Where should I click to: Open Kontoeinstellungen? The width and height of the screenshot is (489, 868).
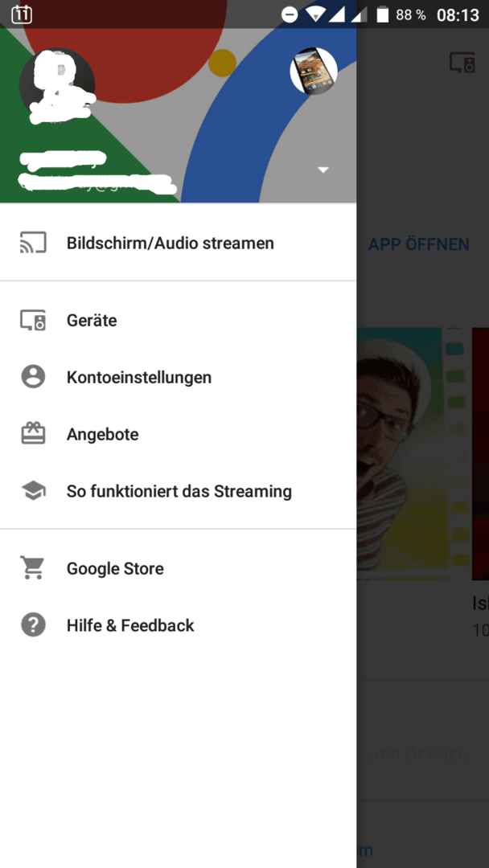[179, 378]
